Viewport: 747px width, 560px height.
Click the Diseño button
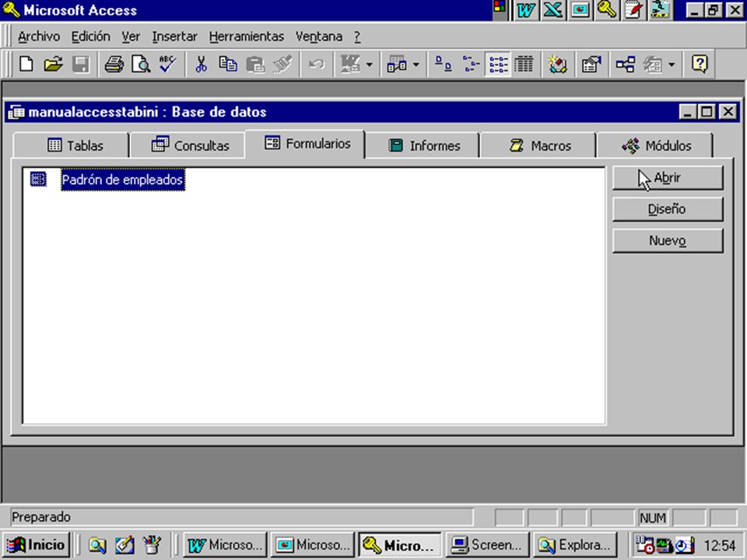click(668, 209)
